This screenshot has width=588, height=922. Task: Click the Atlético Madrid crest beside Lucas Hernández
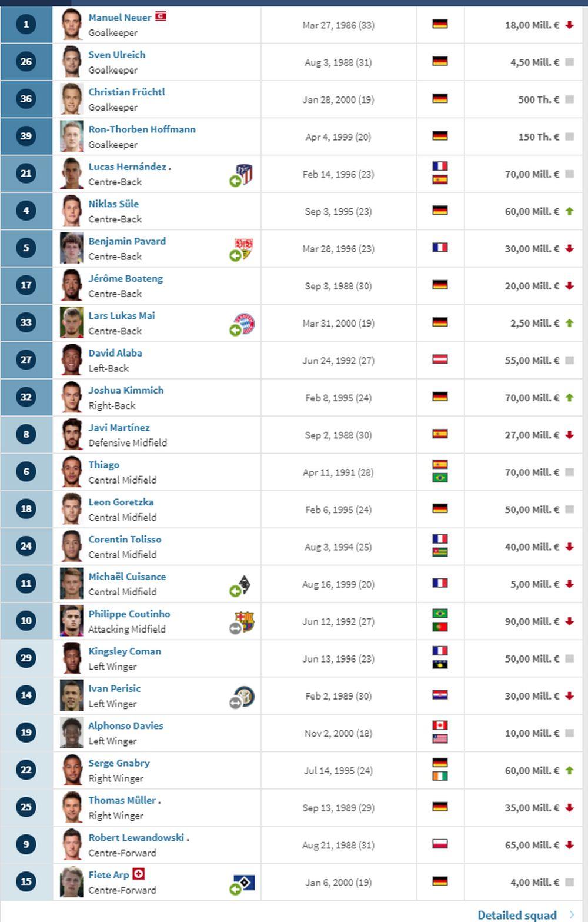(x=245, y=173)
